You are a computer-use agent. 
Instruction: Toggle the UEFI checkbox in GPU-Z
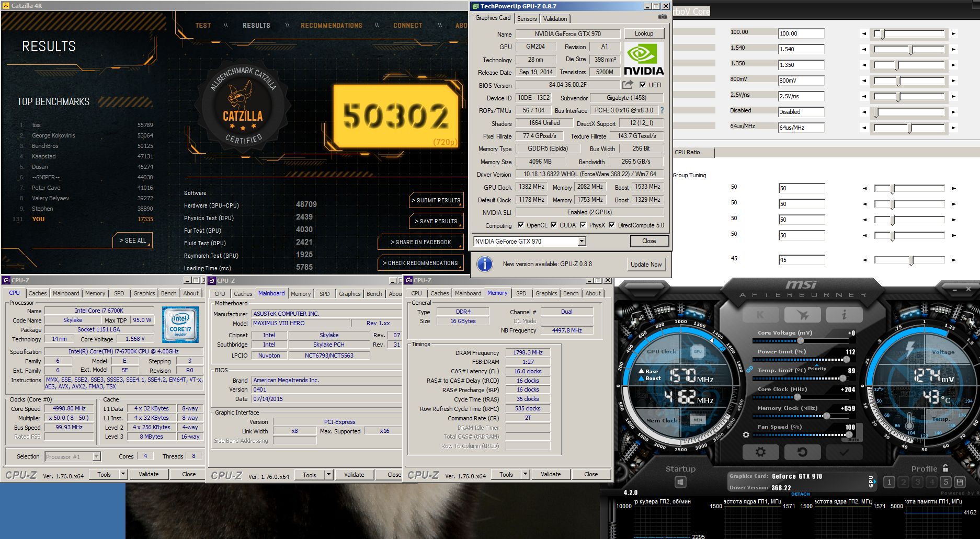[x=643, y=85]
